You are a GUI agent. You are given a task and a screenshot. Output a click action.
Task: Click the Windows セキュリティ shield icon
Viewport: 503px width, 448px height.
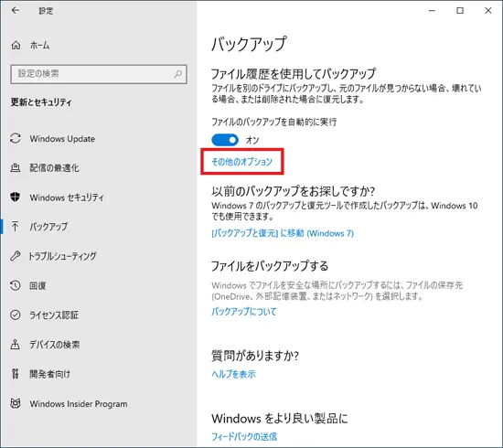15,197
